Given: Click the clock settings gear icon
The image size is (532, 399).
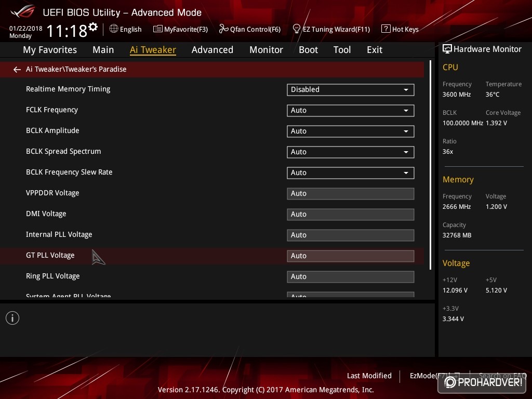Looking at the screenshot, I should [x=93, y=27].
